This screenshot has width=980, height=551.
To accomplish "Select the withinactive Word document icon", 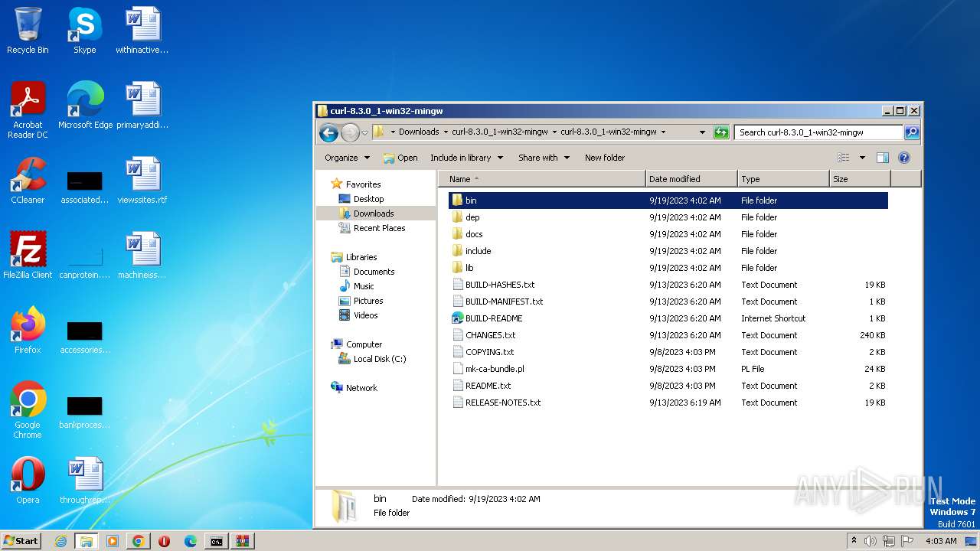I will tap(142, 31).
